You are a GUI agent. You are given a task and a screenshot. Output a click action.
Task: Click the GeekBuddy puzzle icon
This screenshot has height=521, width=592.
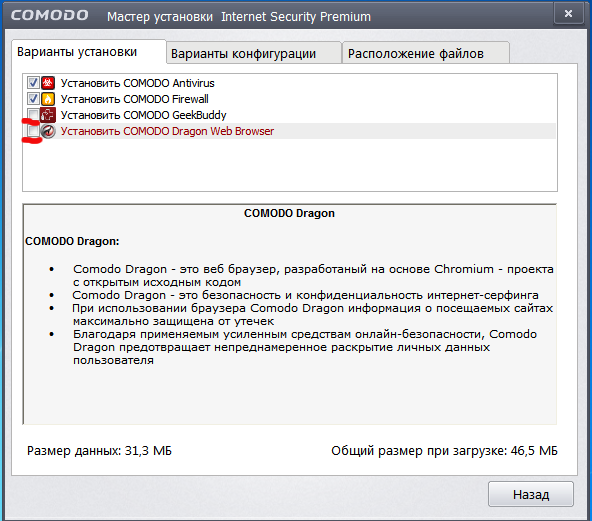click(48, 115)
